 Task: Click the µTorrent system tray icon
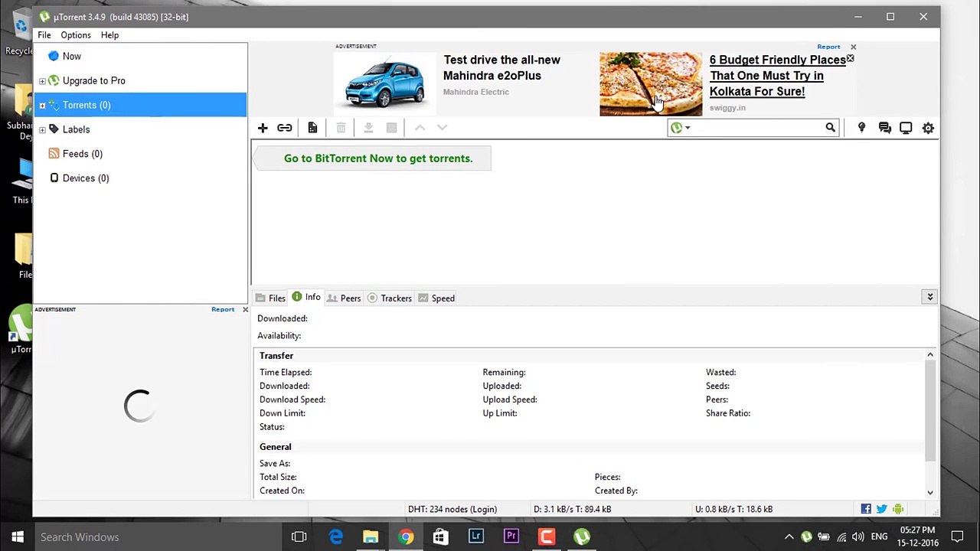806,537
